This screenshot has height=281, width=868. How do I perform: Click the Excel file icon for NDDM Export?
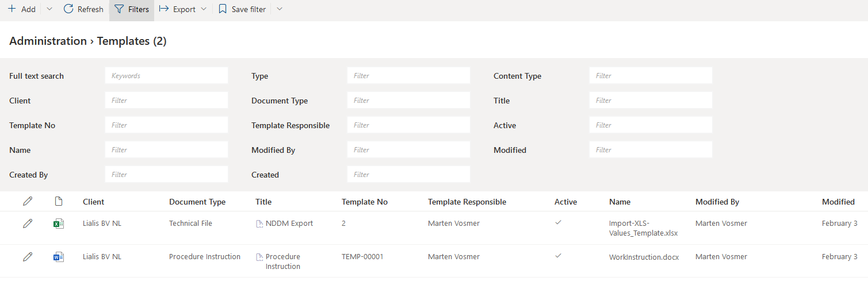pos(58,224)
